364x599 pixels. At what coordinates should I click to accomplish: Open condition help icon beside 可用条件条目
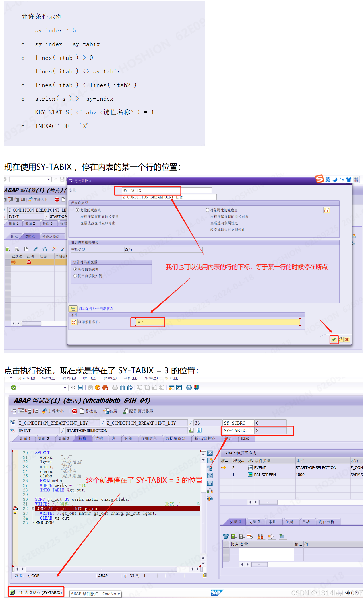click(x=74, y=322)
